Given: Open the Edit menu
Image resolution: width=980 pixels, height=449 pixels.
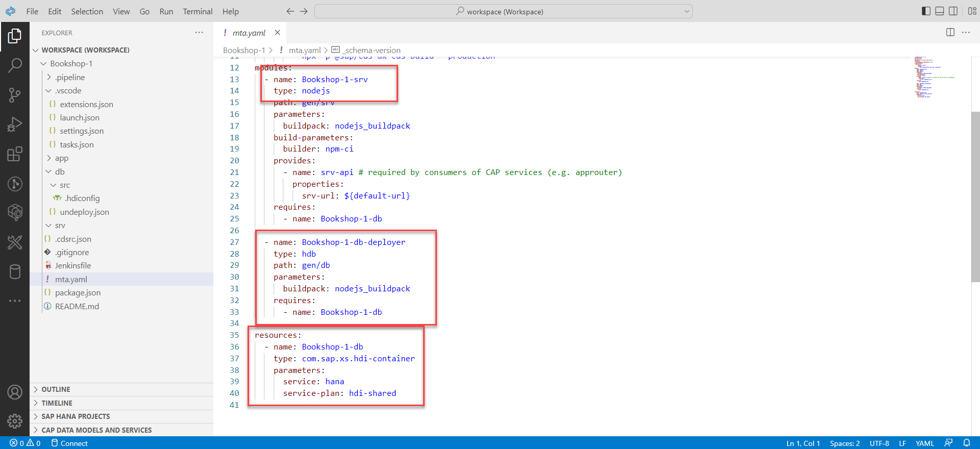Looking at the screenshot, I should pyautogui.click(x=55, y=11).
